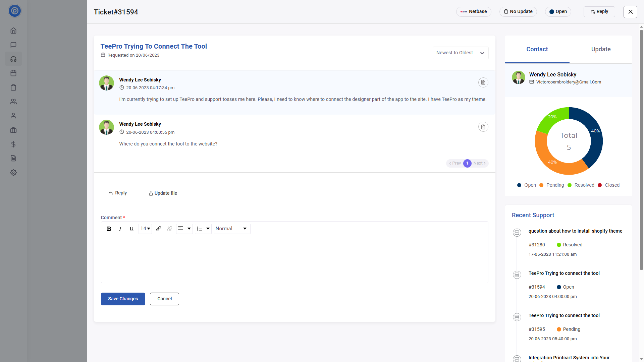Click the copy icon on Wendy's first message
Screen dimensions: 644x362
coord(483,82)
